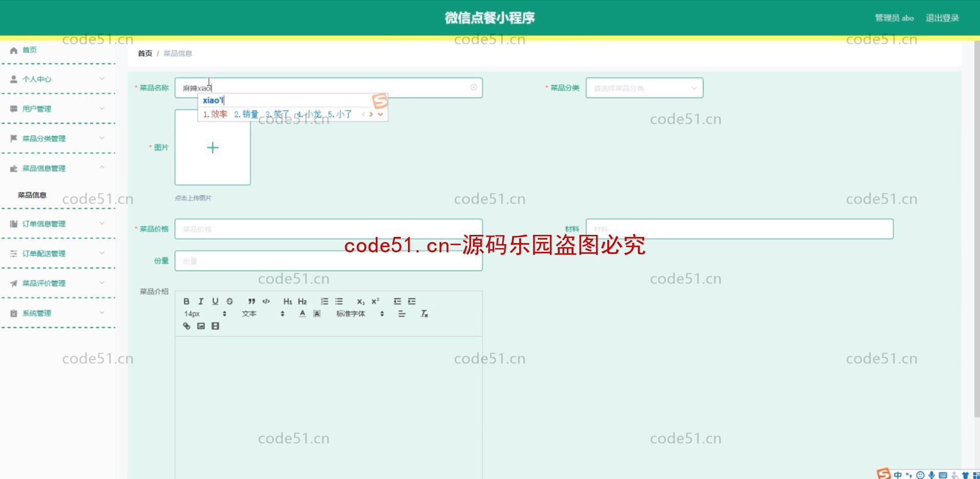Insert a blockquote in the editor
Image resolution: width=980 pixels, height=479 pixels.
tap(251, 301)
